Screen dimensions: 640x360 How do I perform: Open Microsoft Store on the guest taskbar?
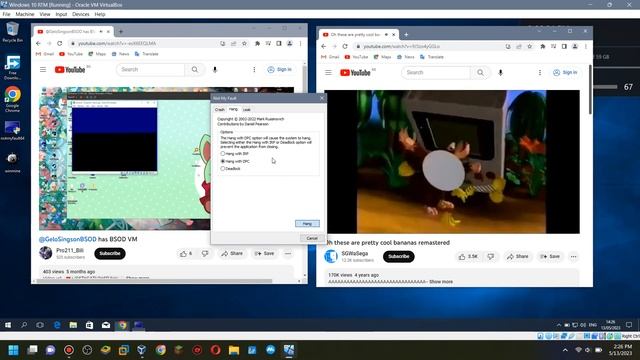pos(89,325)
